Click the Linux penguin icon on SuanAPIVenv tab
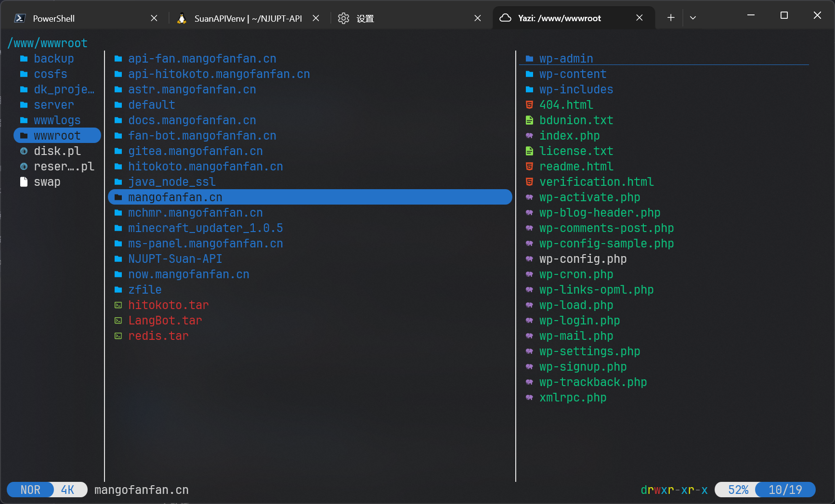835x504 pixels. click(182, 18)
